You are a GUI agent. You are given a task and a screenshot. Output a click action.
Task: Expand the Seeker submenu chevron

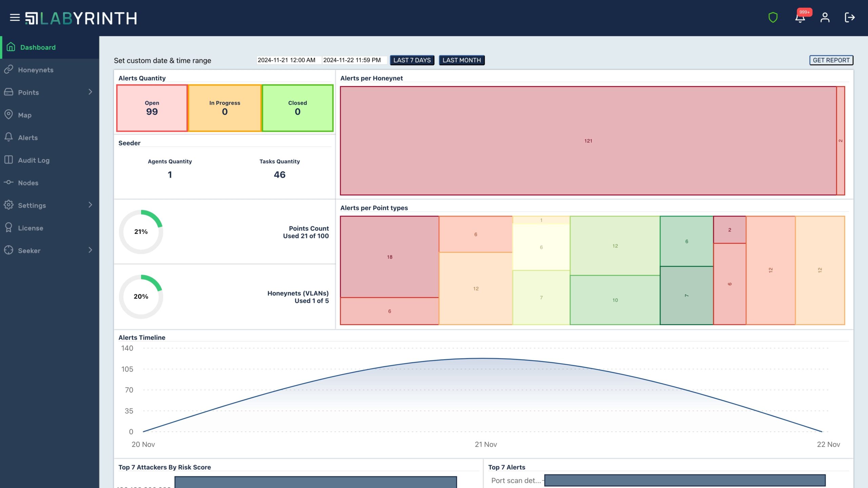(x=90, y=250)
